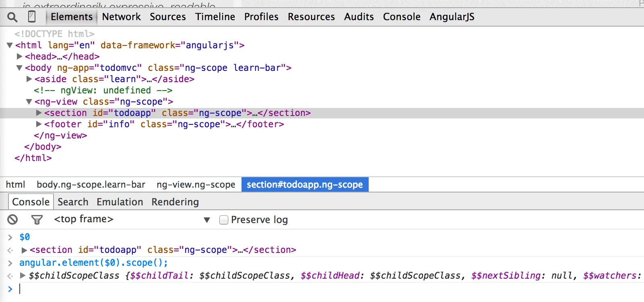The image size is (644, 302).
Task: Collapse the body element node
Action: (x=19, y=68)
